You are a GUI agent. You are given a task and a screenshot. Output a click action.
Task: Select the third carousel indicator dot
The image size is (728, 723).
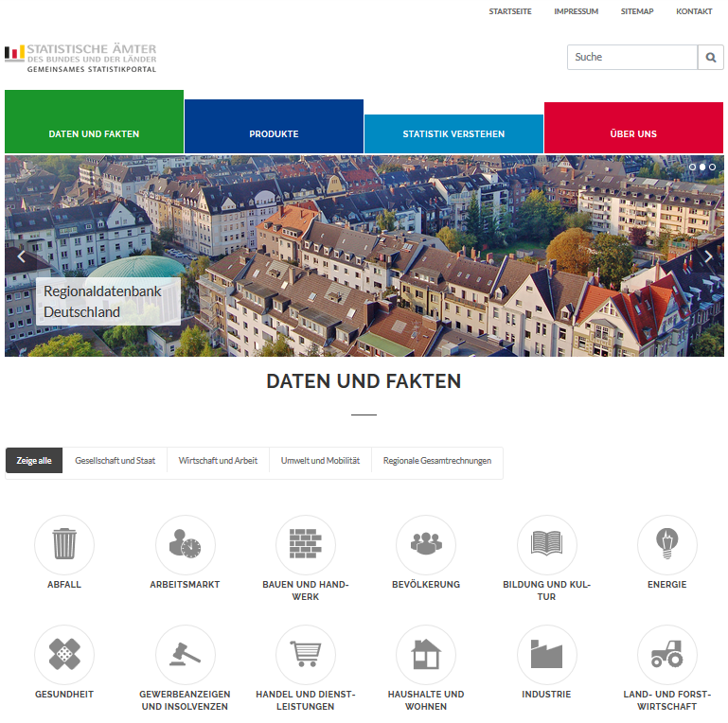tap(712, 168)
